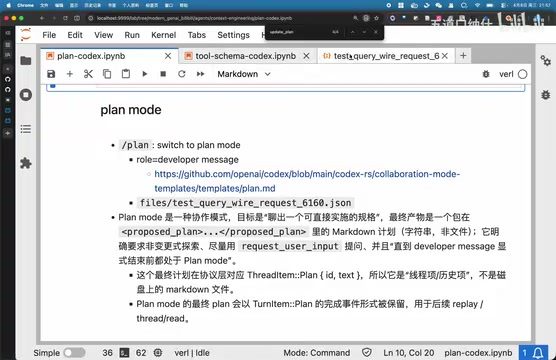Close the test_query_wire_request tab
This screenshot has height=360, width=556.
point(445,56)
